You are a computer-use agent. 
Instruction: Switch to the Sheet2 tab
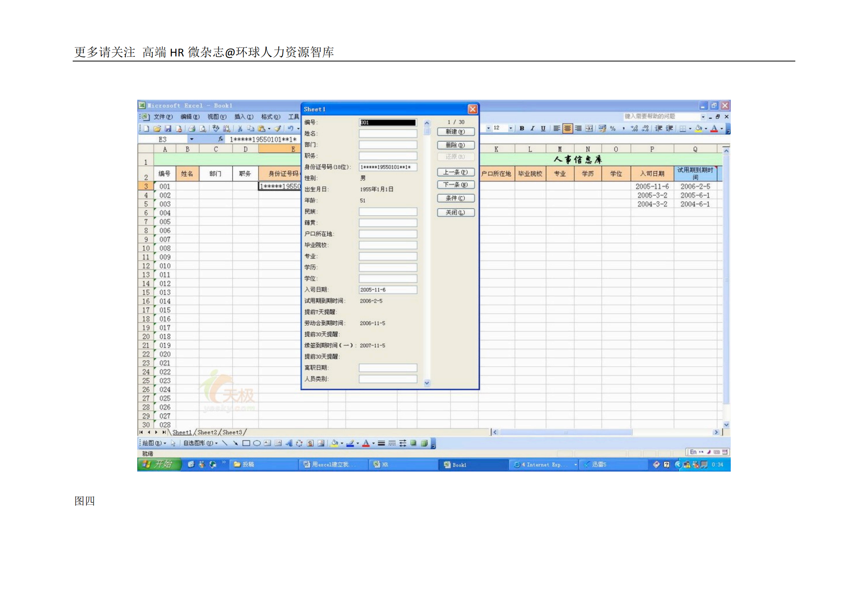click(206, 432)
